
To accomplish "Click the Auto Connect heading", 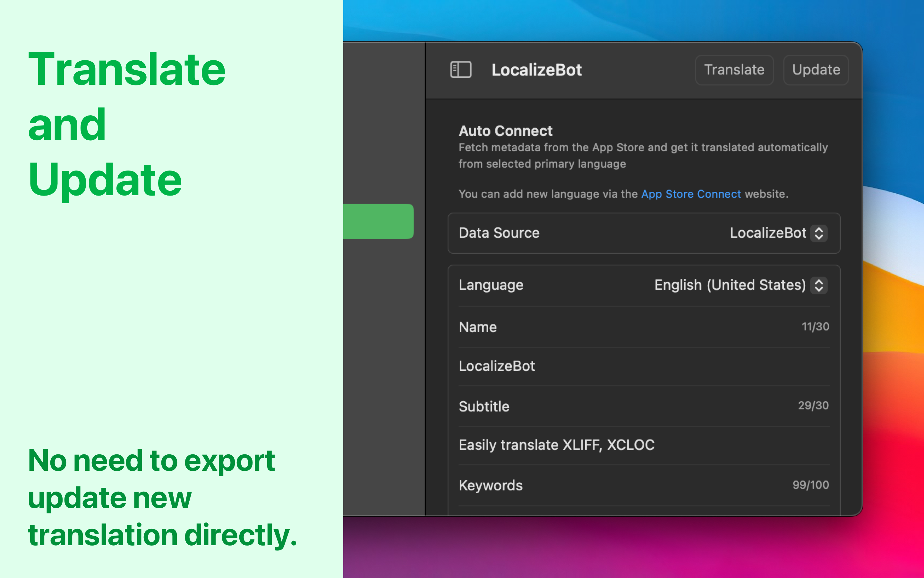I will click(505, 131).
